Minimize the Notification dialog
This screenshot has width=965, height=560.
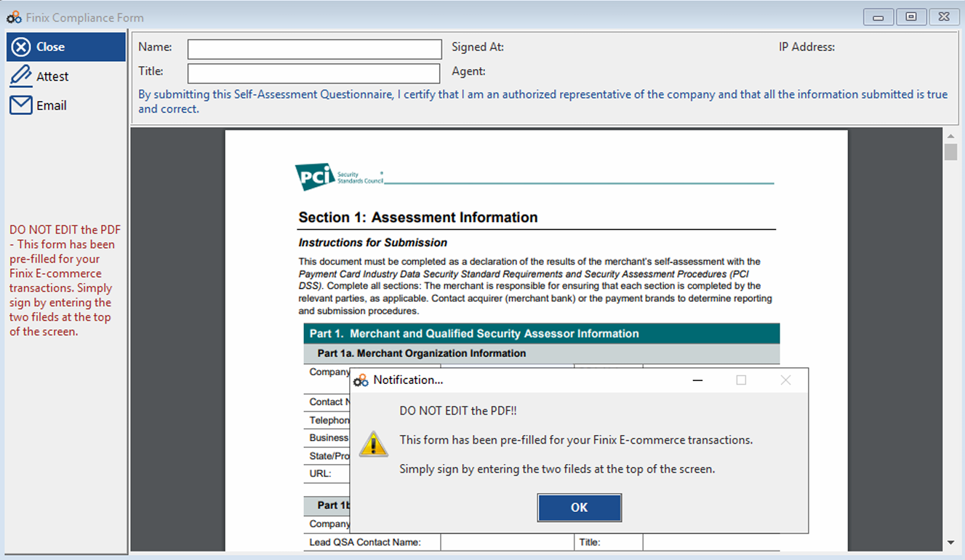[x=697, y=380]
